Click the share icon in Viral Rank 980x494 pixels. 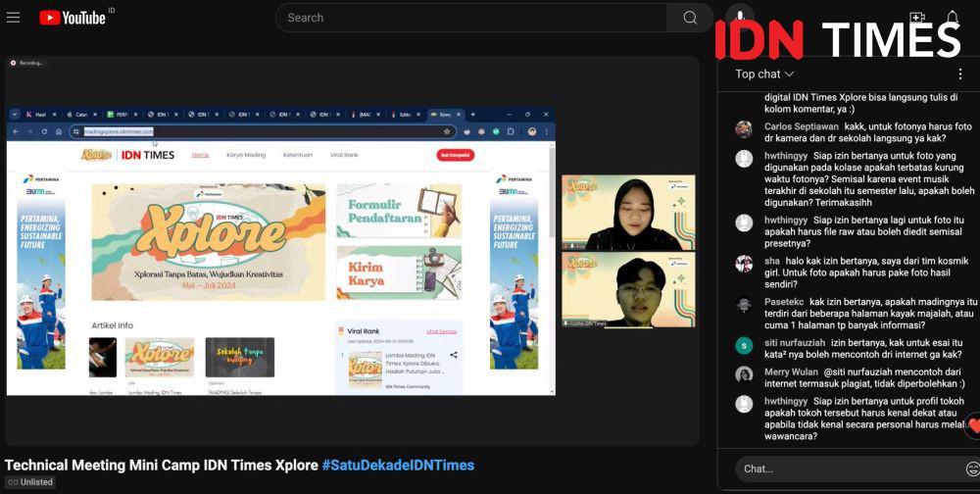pyautogui.click(x=454, y=355)
